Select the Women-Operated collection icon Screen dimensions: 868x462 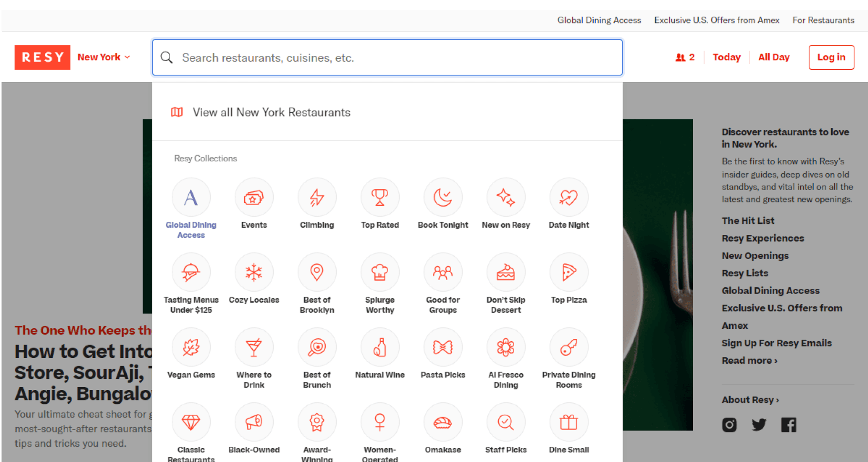tap(380, 422)
